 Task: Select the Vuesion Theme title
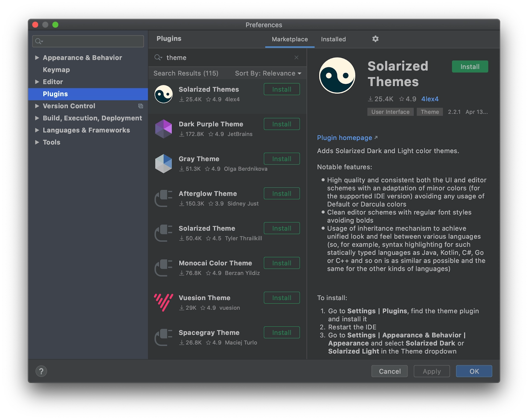(205, 298)
